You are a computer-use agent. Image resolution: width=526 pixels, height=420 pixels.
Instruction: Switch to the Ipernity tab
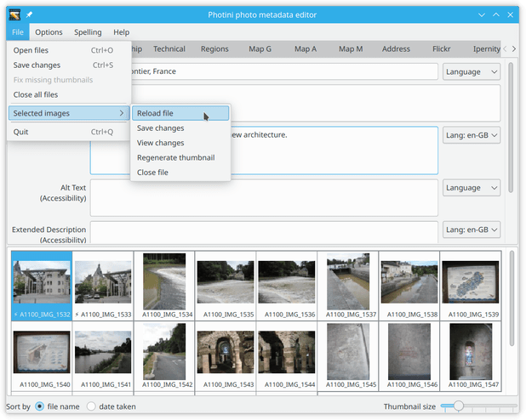click(x=486, y=49)
